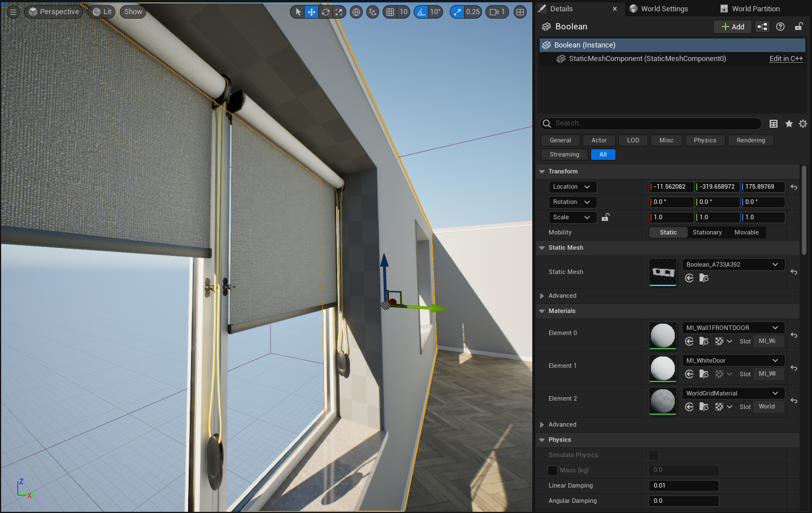Open the MI_Wall1FRONTDOOR material dropdown
This screenshot has width=812, height=513.
pyautogui.click(x=733, y=328)
